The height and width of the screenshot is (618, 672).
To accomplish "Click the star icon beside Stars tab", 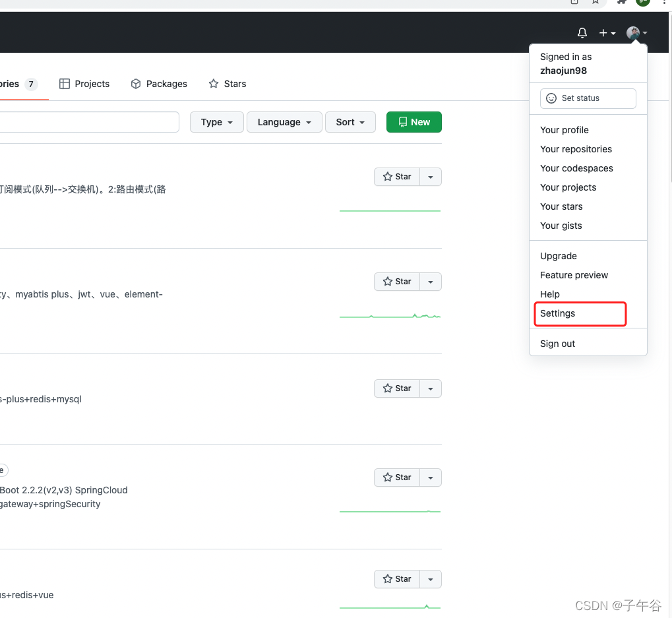I will pos(212,84).
